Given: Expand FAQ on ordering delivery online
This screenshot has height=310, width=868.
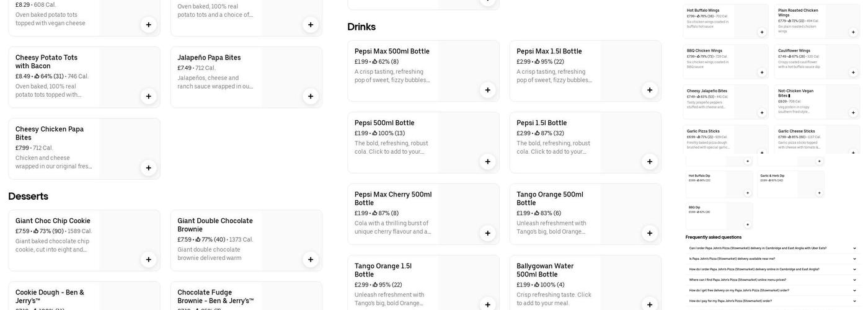Looking at the screenshot, I should (x=854, y=270).
